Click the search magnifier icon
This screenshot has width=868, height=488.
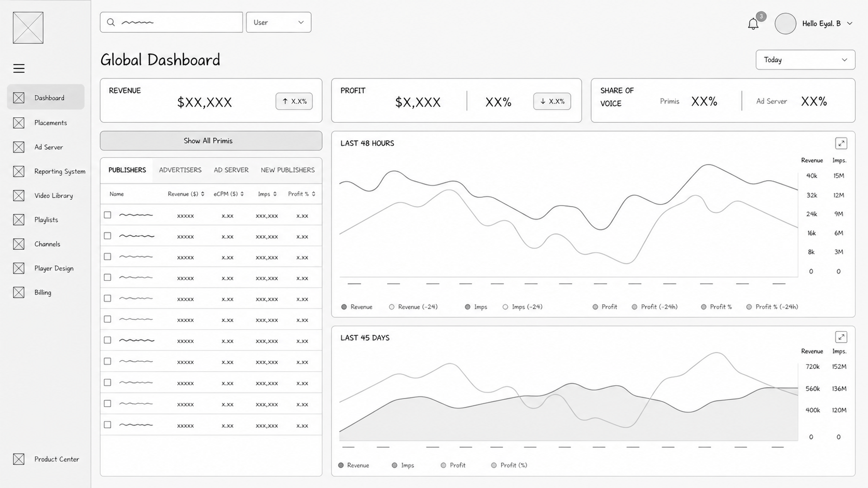point(111,22)
